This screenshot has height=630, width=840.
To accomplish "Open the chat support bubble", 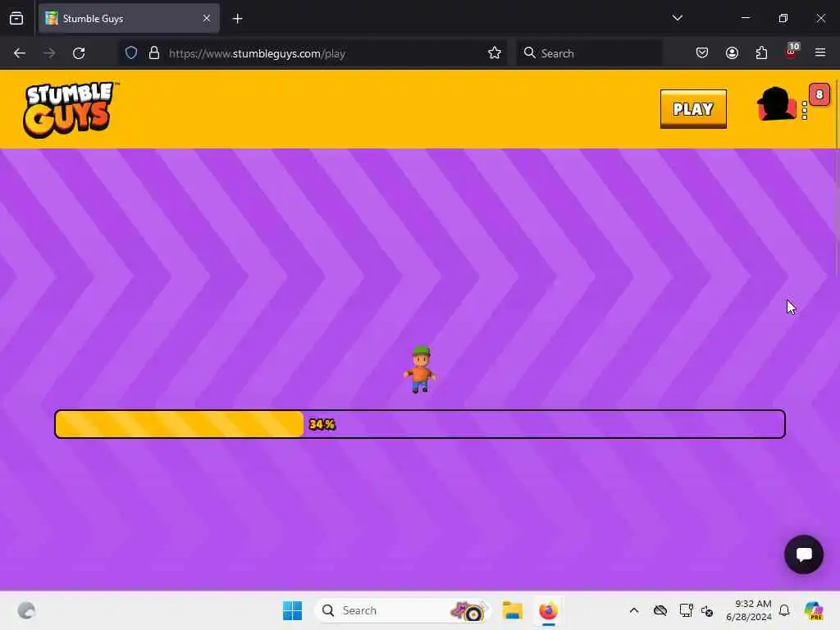I will point(804,555).
